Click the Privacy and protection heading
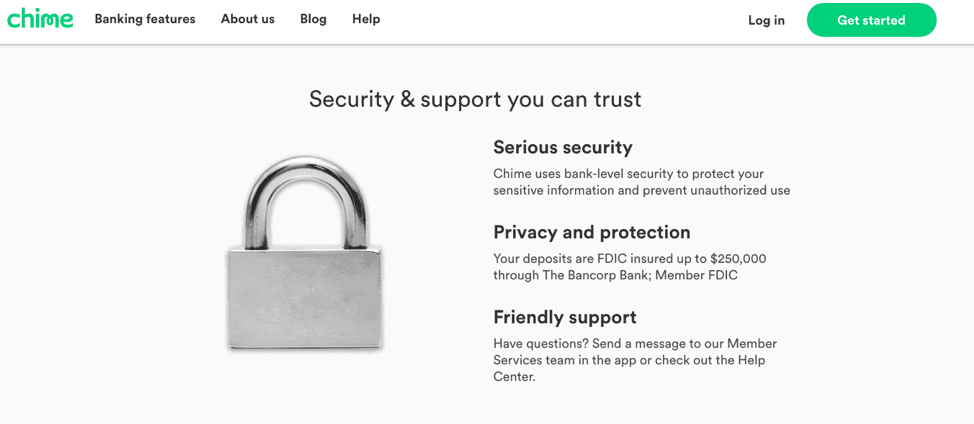 click(x=591, y=232)
